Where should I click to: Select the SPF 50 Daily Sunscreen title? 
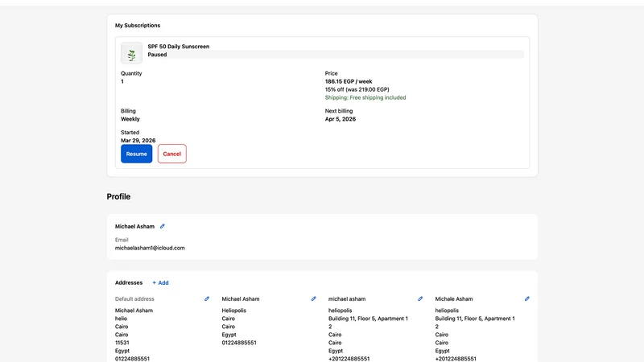(x=178, y=47)
